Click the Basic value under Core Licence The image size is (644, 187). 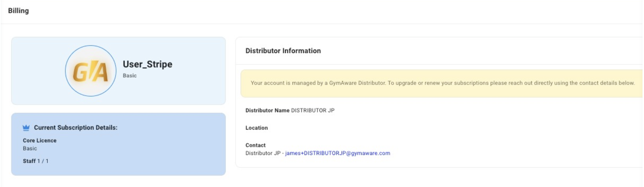click(30, 148)
